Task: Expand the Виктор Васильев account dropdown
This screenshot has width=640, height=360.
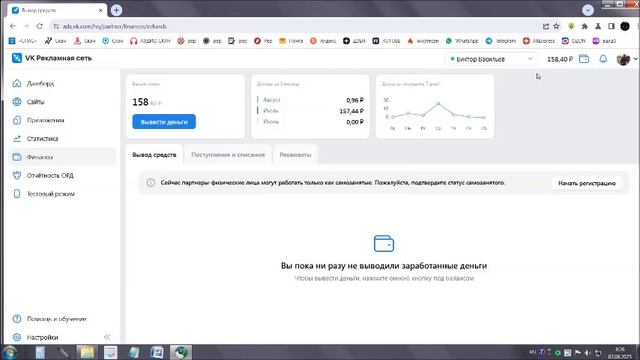Action: pyautogui.click(x=491, y=59)
